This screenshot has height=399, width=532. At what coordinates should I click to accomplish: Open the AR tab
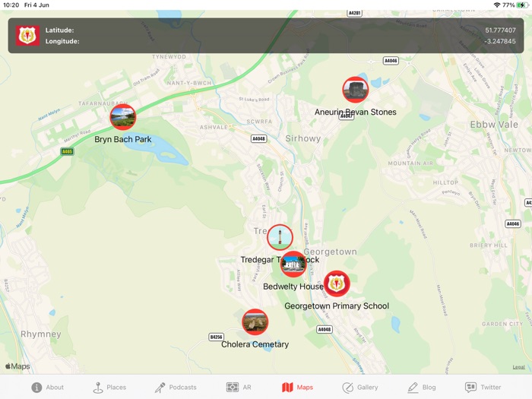(239, 387)
